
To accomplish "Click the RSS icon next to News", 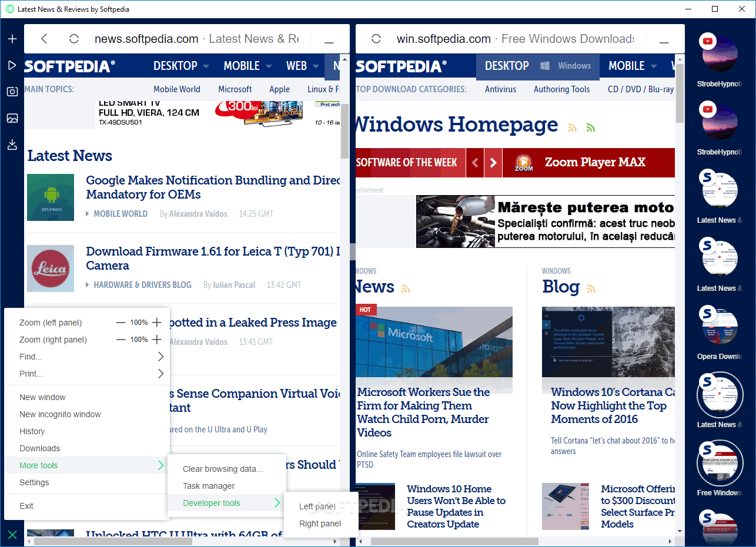I will 406,288.
